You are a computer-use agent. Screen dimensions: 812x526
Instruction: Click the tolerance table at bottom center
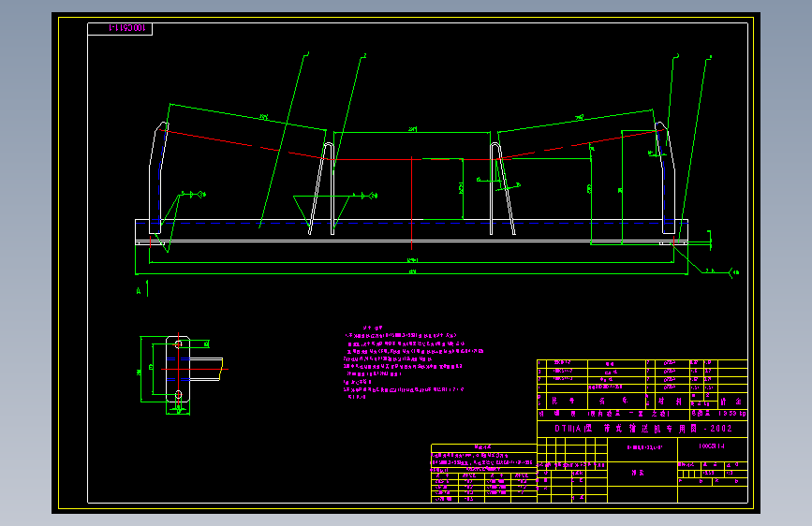(483, 474)
